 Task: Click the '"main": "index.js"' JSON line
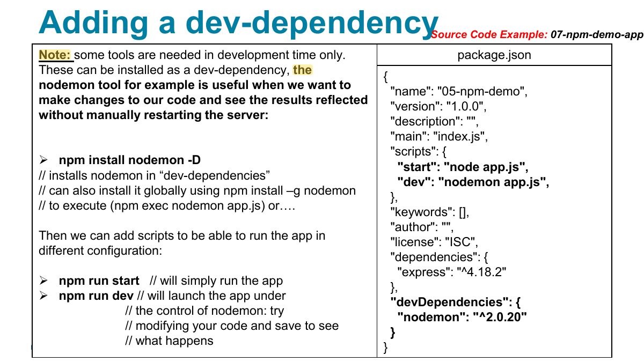point(439,136)
